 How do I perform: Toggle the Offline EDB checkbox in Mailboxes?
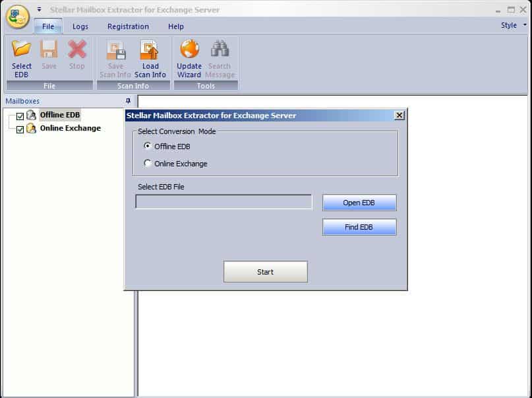tap(20, 116)
